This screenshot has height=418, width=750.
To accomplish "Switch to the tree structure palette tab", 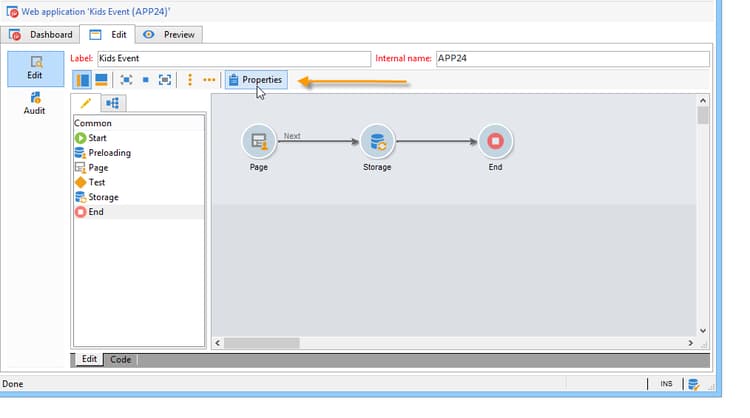I will point(112,103).
